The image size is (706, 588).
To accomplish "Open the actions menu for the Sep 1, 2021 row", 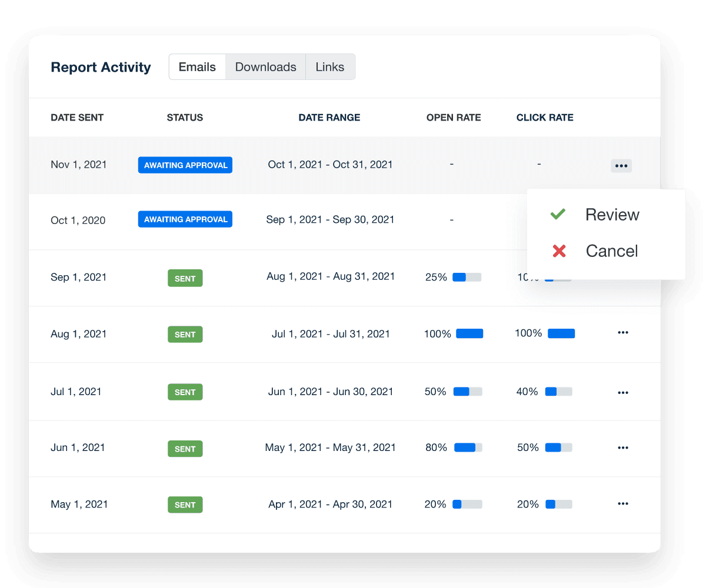I will pos(622,277).
